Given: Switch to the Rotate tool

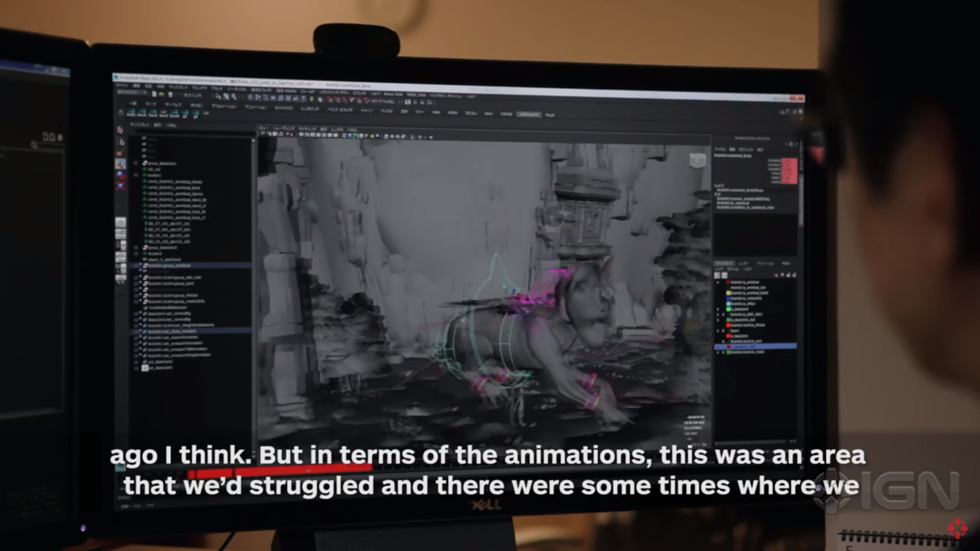Looking at the screenshot, I should tap(120, 174).
